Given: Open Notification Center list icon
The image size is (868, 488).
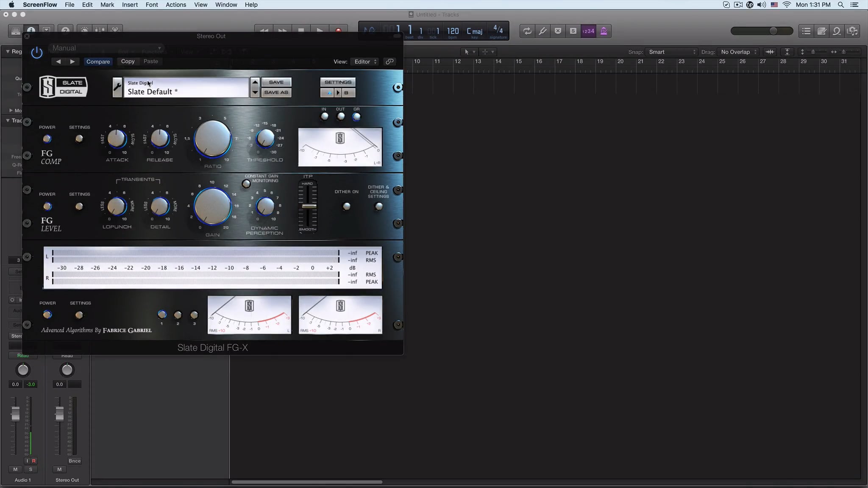Looking at the screenshot, I should 855,5.
